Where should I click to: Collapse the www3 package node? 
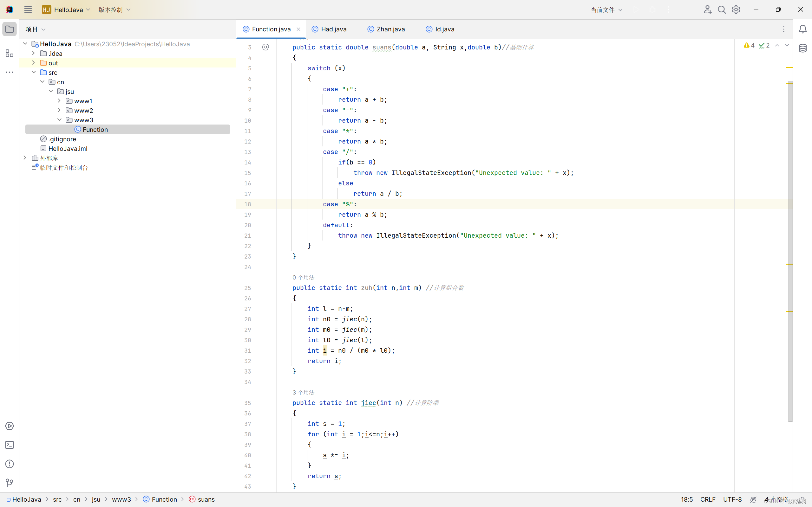(x=59, y=120)
